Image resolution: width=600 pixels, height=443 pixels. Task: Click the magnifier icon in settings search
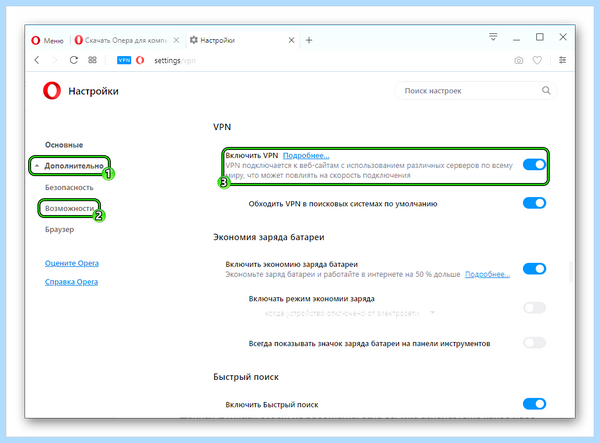click(546, 90)
